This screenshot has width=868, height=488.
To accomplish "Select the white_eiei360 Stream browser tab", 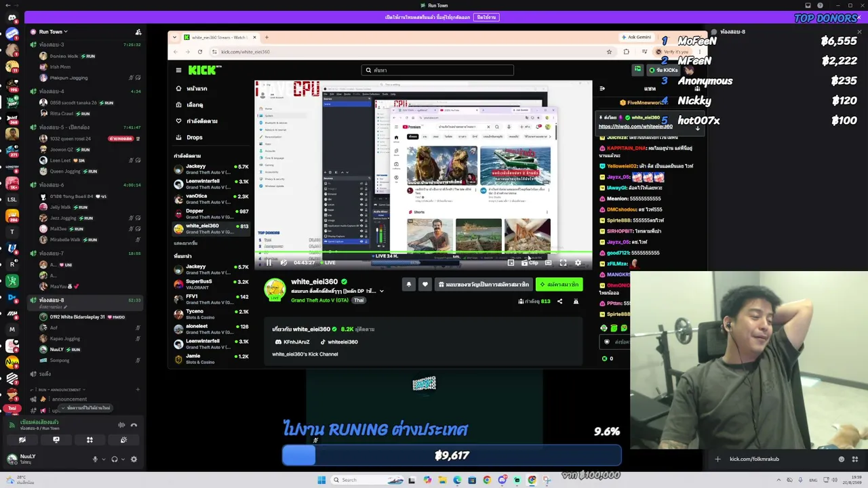I will click(219, 37).
